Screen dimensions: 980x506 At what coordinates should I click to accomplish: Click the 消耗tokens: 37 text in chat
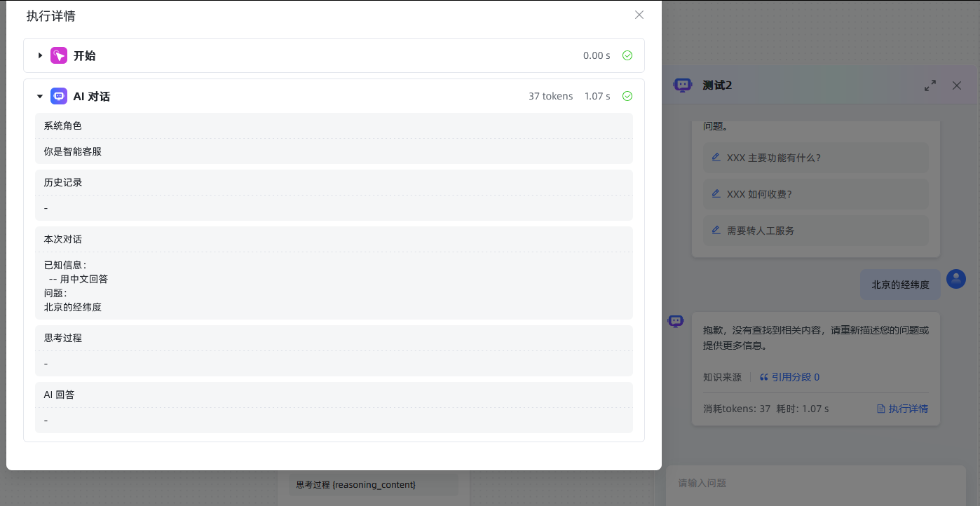[737, 409]
